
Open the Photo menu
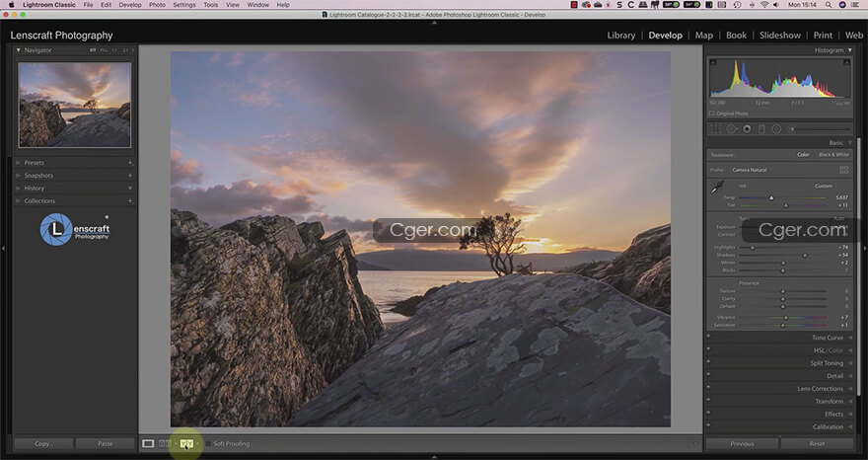(157, 4)
